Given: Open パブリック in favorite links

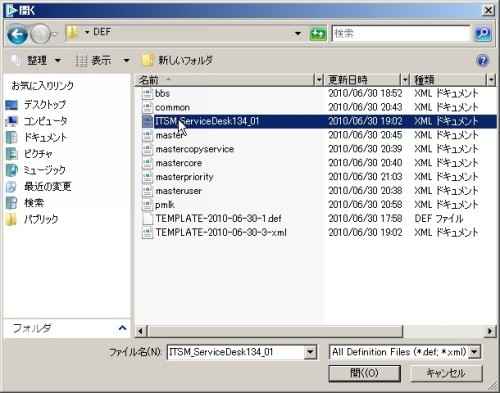Looking at the screenshot, I should click(x=41, y=219).
